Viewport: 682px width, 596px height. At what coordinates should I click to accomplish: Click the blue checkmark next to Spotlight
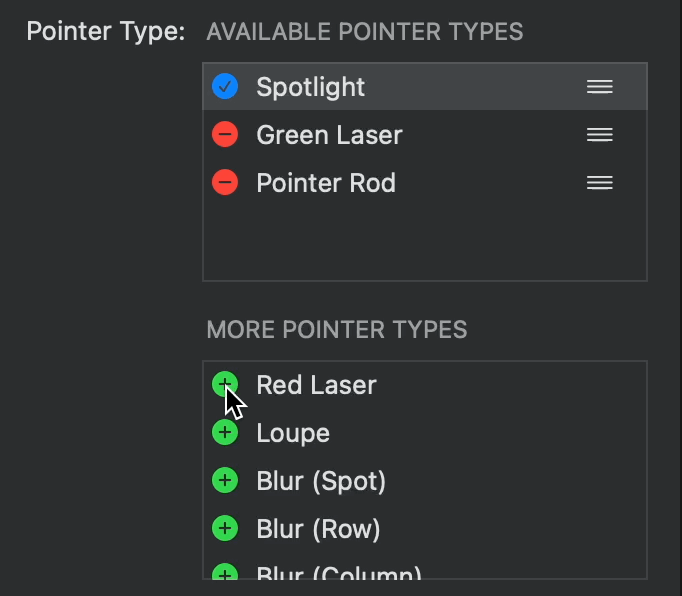click(x=225, y=87)
